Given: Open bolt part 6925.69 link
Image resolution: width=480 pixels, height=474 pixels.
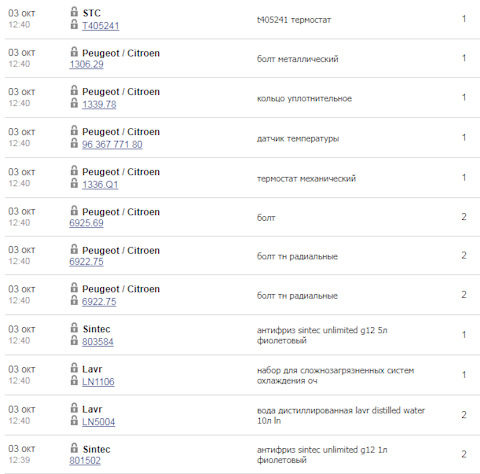Looking at the screenshot, I should pos(86,223).
